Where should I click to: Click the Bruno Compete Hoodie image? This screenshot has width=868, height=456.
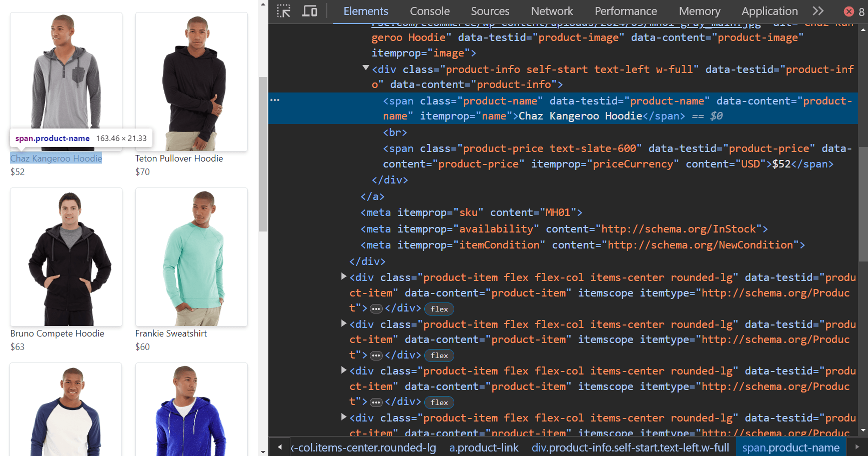66,257
